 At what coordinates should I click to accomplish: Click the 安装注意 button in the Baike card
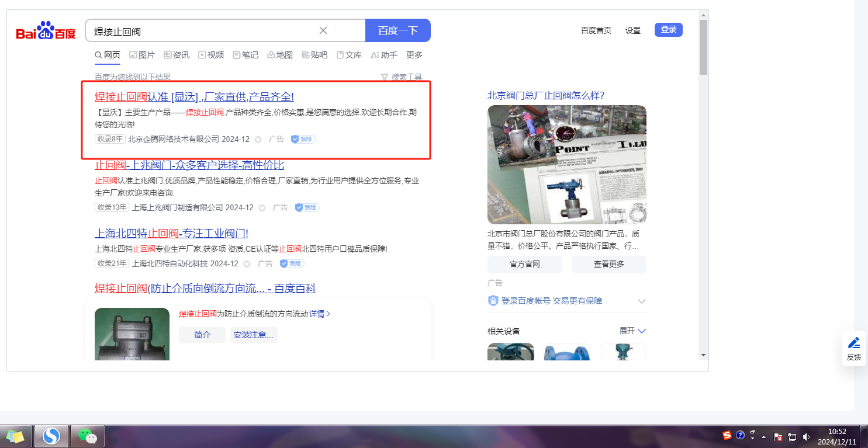point(254,335)
